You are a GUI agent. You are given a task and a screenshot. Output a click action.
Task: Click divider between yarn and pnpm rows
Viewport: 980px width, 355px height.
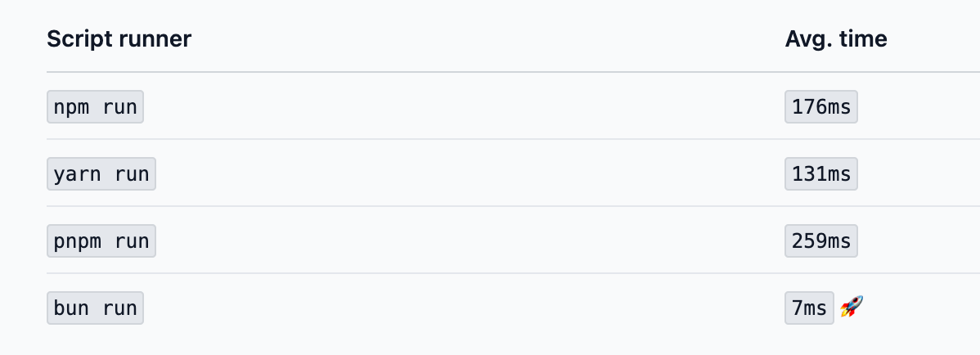(491, 206)
